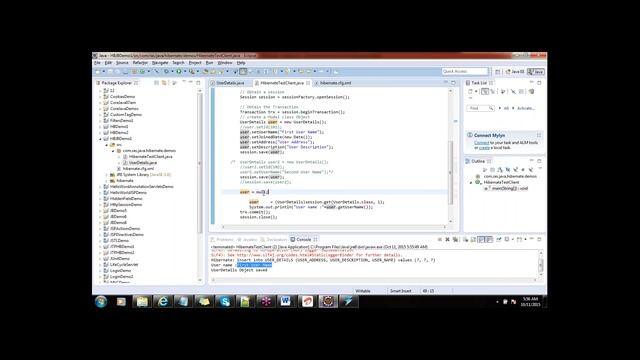Open the Window menu
Screen dimensions: 640x360
tap(225, 63)
